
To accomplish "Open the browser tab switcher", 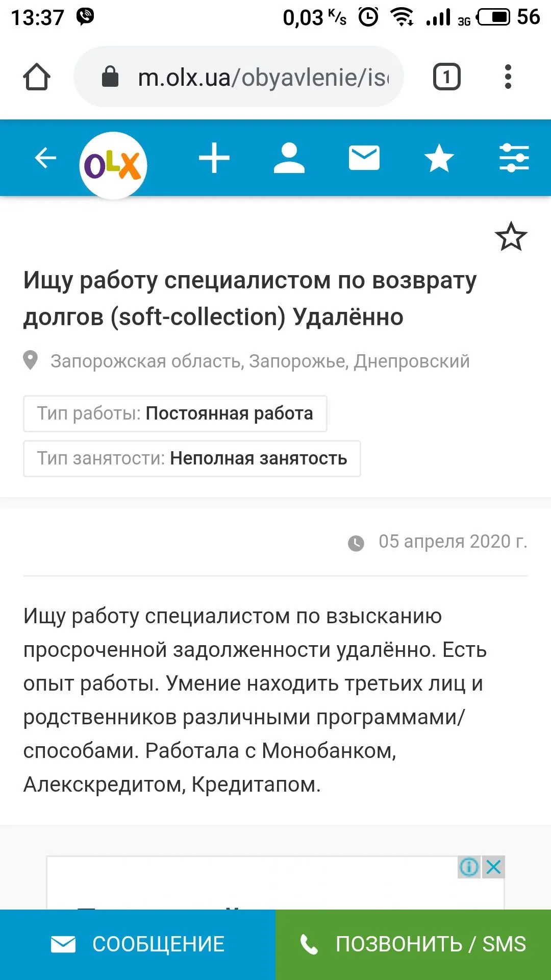I will pyautogui.click(x=446, y=77).
